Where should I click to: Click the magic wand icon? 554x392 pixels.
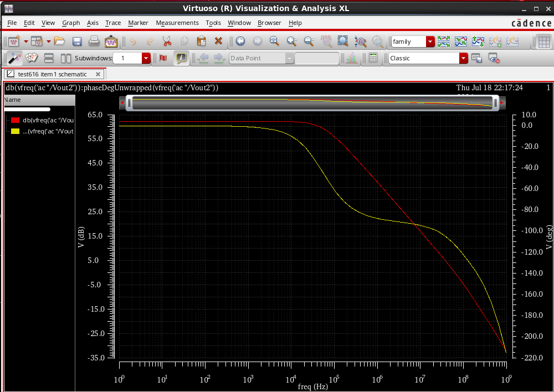tap(14, 58)
